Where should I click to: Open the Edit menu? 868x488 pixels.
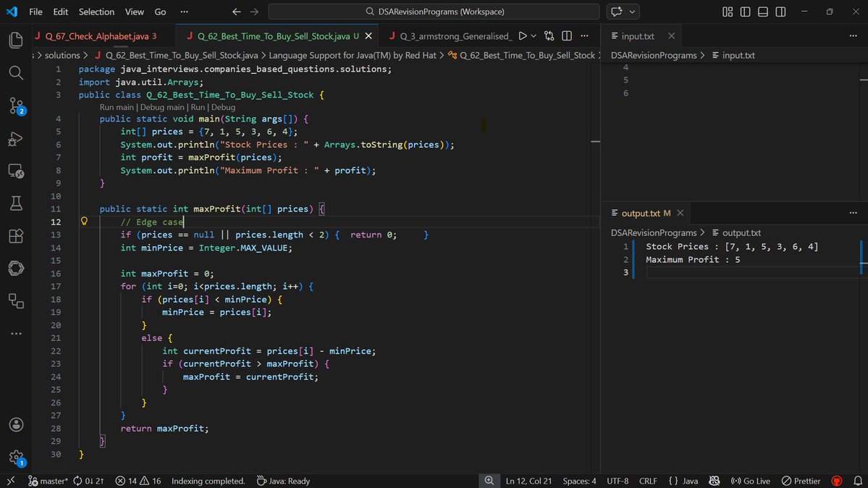pos(60,12)
